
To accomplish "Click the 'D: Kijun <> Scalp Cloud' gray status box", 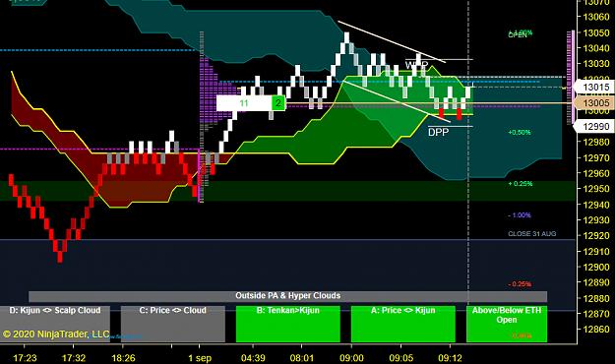I will pyautogui.click(x=55, y=324).
